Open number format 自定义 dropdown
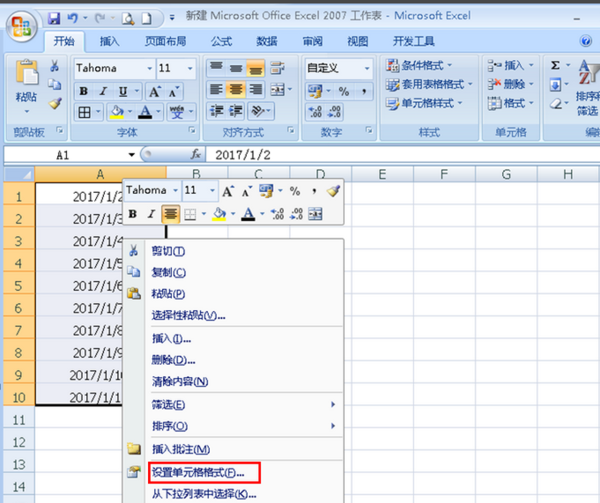Viewport: 600px width, 503px height. coord(367,68)
